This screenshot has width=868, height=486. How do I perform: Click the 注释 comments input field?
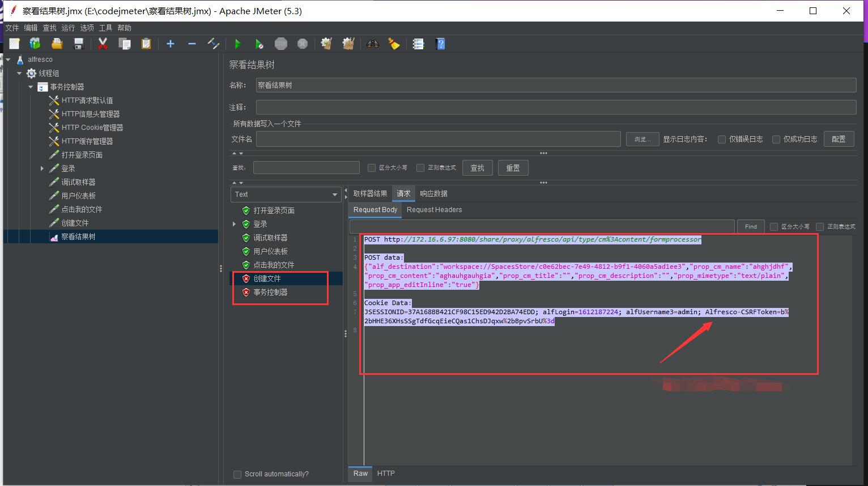click(556, 107)
